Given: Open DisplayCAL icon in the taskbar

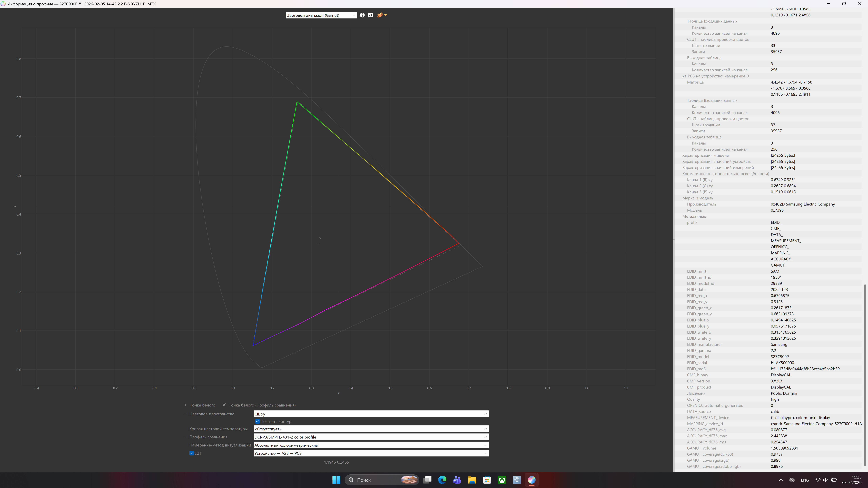Looking at the screenshot, I should [x=532, y=480].
